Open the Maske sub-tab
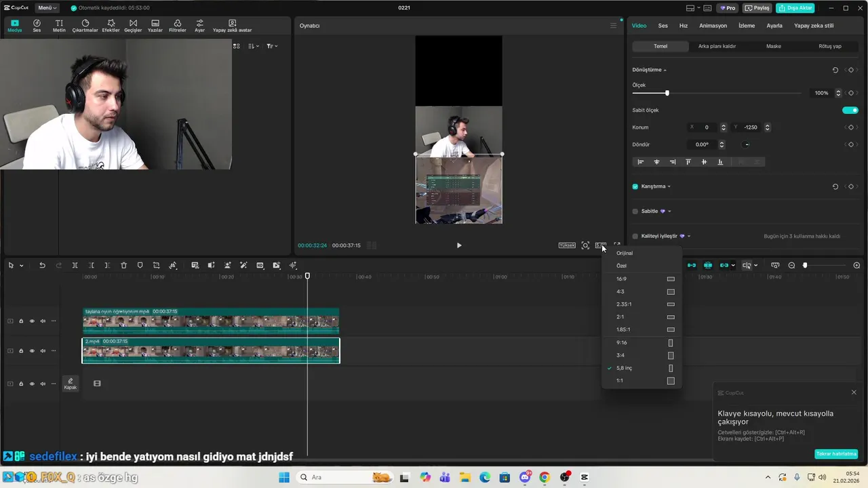Image resolution: width=868 pixels, height=488 pixels. [x=774, y=46]
